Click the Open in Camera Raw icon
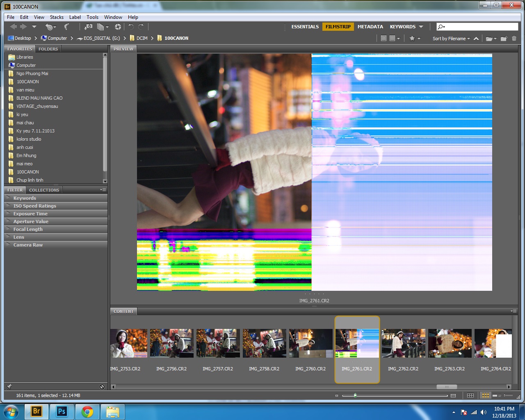The image size is (525, 420). tap(118, 27)
